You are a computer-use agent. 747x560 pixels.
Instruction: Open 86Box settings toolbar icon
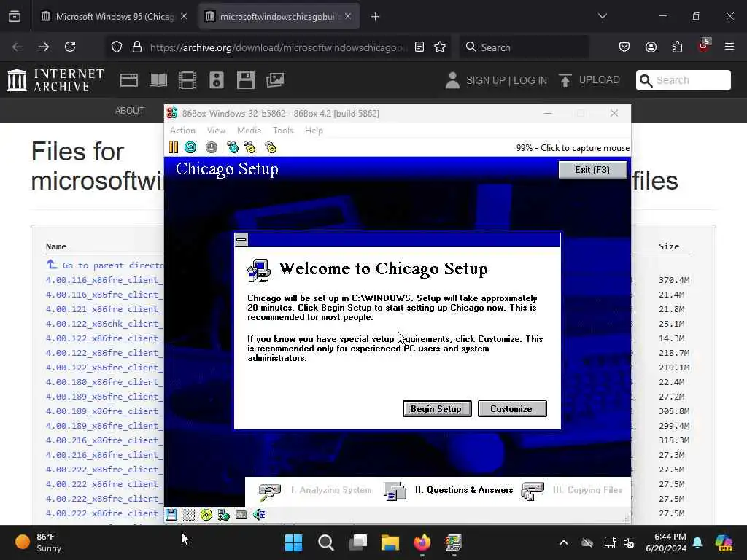pyautogui.click(x=271, y=147)
